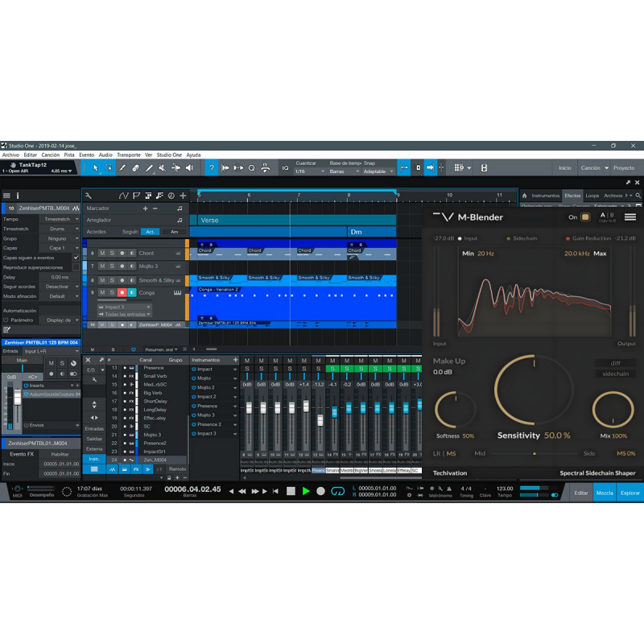
Task: Solo the Mojito 3 track
Action: coord(112,266)
